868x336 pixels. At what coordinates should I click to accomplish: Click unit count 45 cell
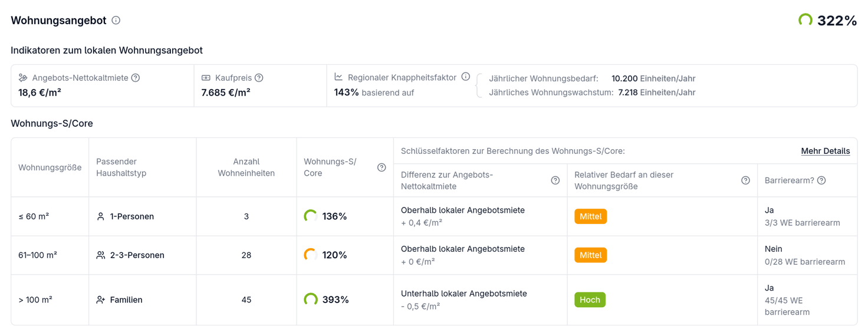click(x=246, y=300)
